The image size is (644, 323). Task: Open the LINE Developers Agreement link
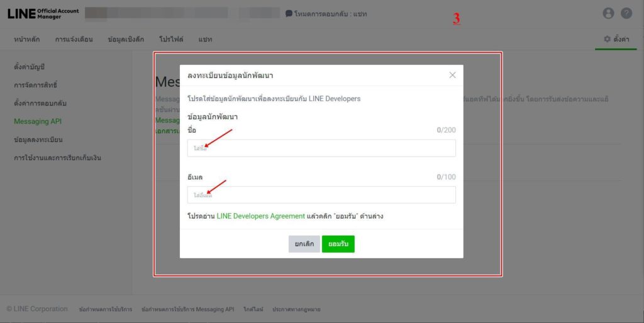point(261,216)
